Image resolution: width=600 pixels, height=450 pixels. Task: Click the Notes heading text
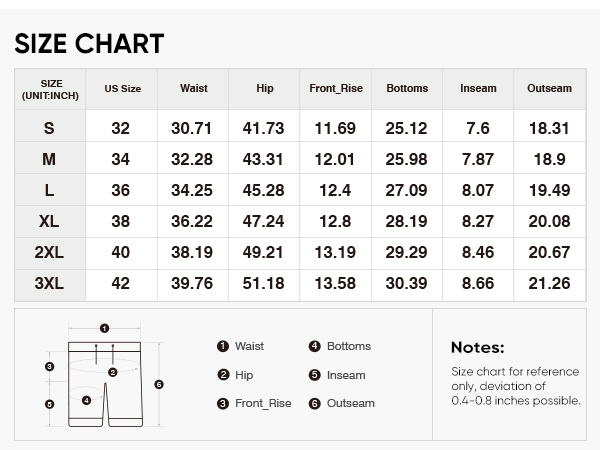click(478, 347)
